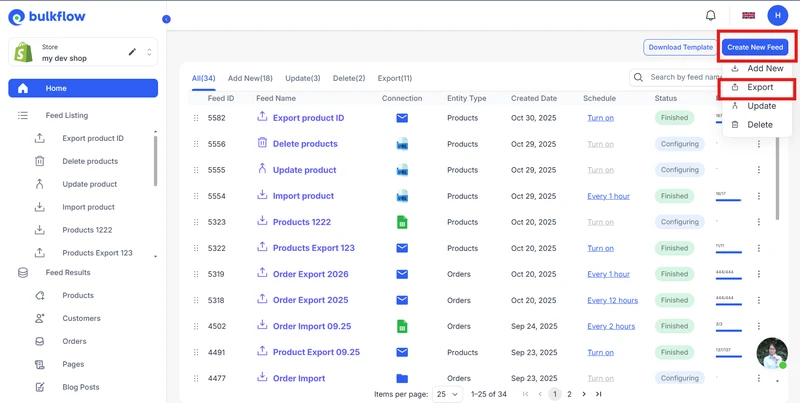This screenshot has width=800, height=403.
Task: Open Products feed results
Action: (x=78, y=295)
